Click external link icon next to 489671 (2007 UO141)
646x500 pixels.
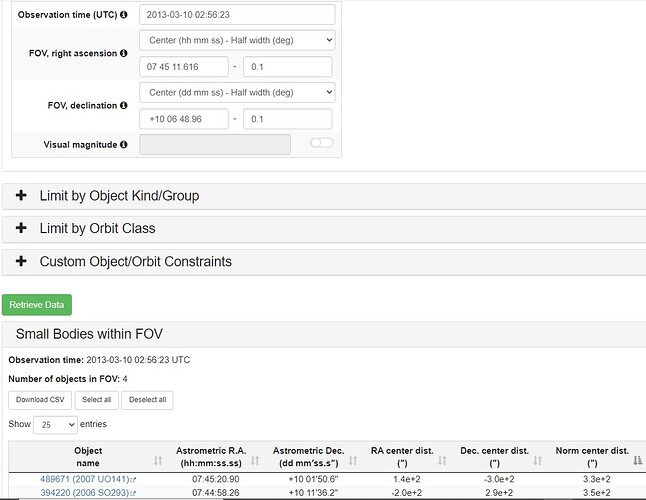click(133, 481)
